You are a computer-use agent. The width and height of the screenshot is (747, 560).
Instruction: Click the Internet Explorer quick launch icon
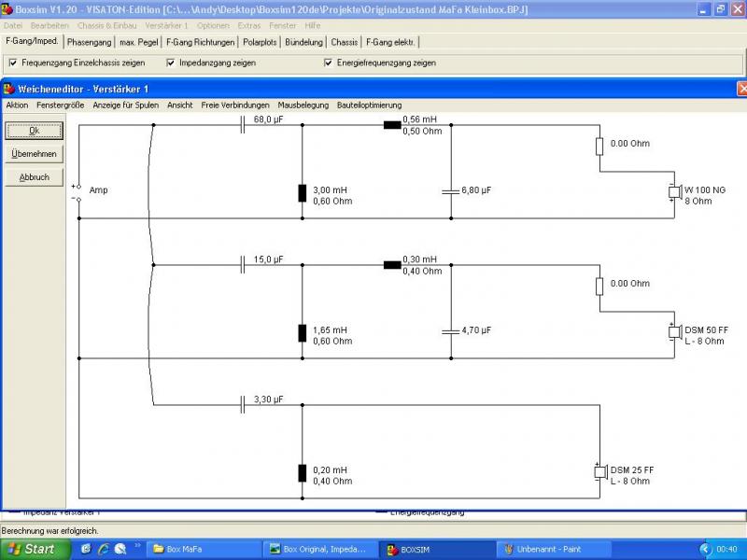pos(103,549)
